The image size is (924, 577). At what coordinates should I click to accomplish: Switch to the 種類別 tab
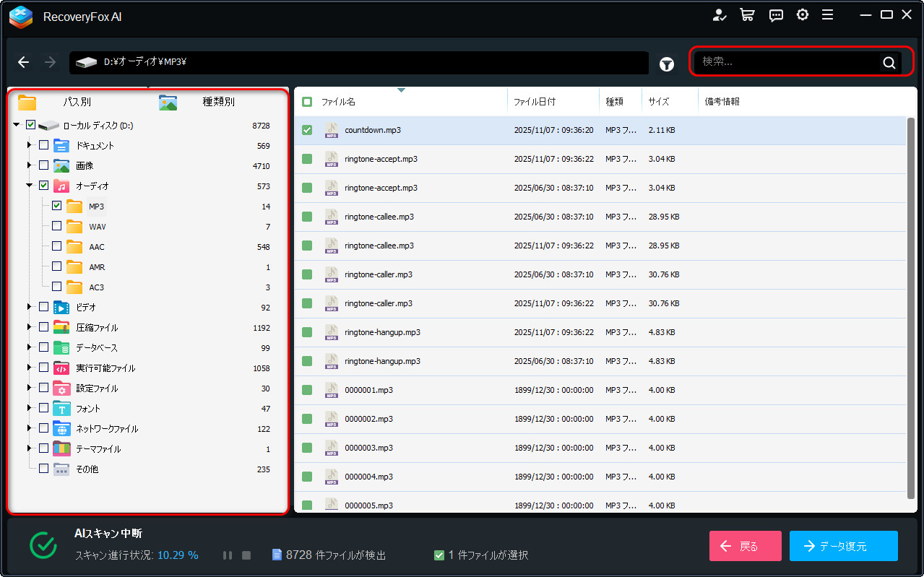pos(217,102)
